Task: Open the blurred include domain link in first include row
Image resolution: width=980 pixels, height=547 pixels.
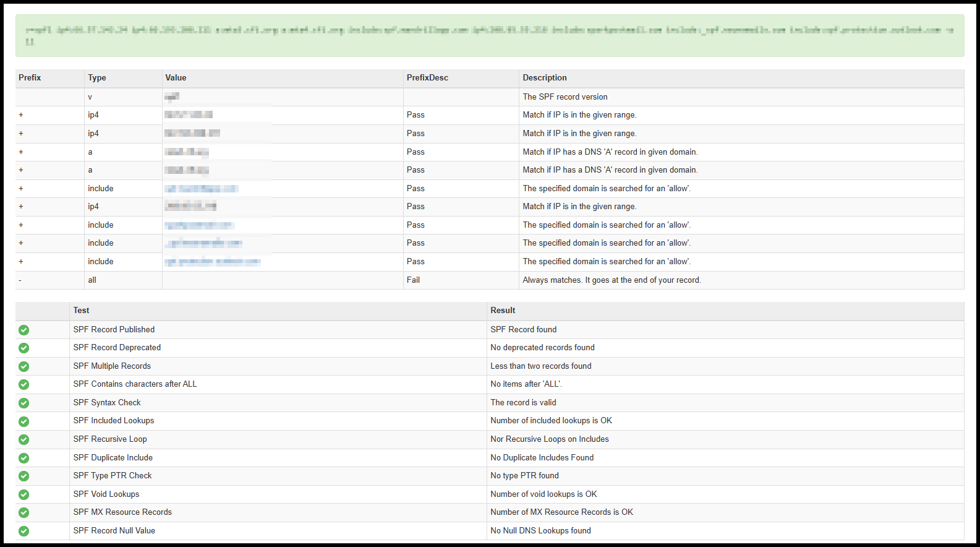Action: [x=202, y=189]
